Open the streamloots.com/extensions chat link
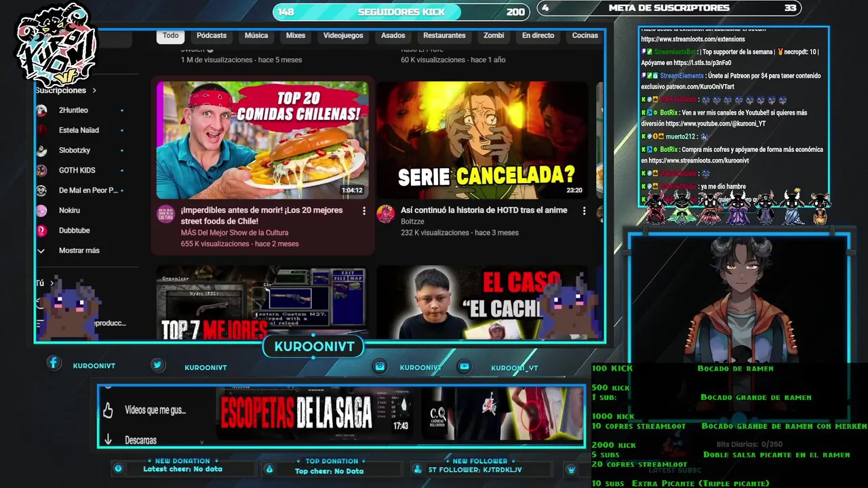Viewport: 868px width, 488px height. coord(693,39)
